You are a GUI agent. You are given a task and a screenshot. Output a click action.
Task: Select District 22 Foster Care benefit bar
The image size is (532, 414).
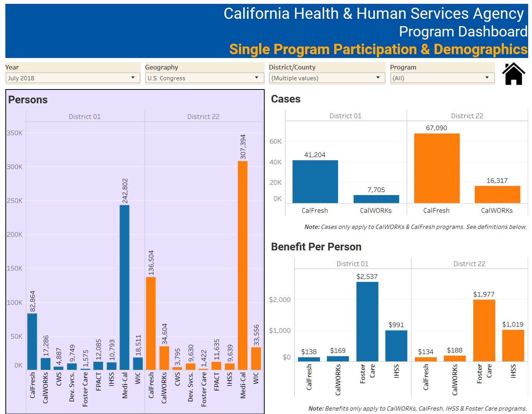484,330
